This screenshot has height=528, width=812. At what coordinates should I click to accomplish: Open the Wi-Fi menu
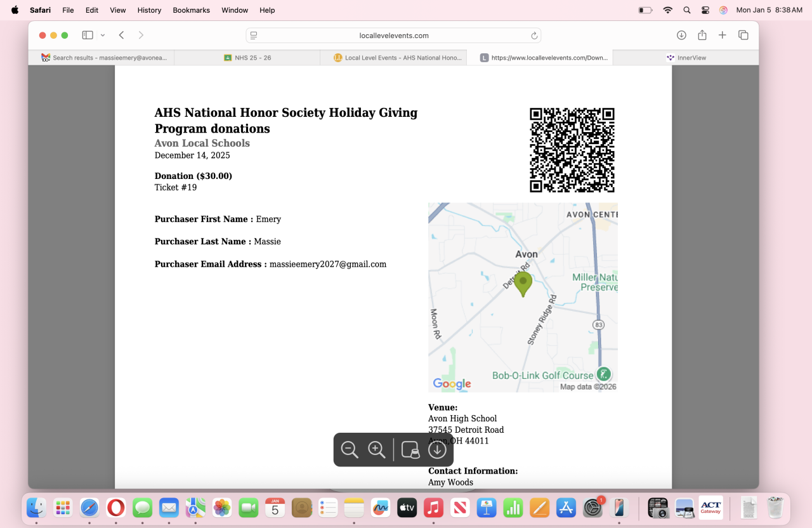(667, 10)
